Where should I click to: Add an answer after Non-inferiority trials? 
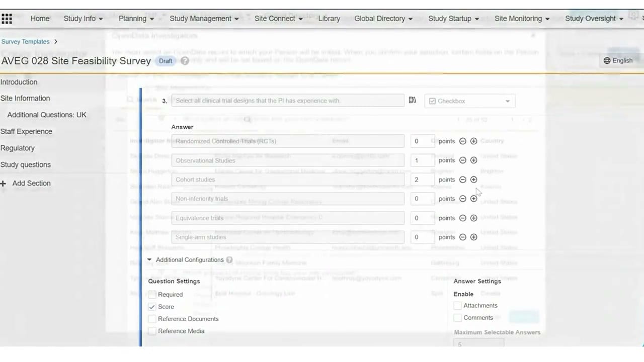(473, 199)
